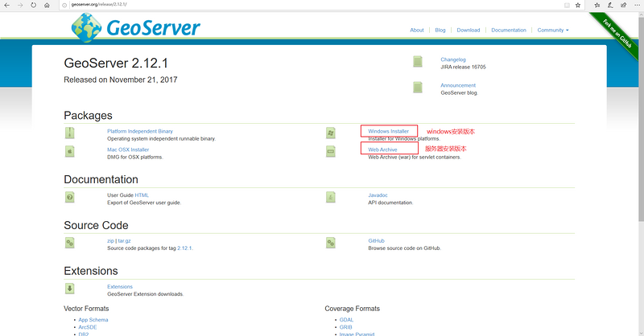Image resolution: width=644 pixels, height=336 pixels.
Task: Click the 'Source Code' heading
Action: point(96,225)
